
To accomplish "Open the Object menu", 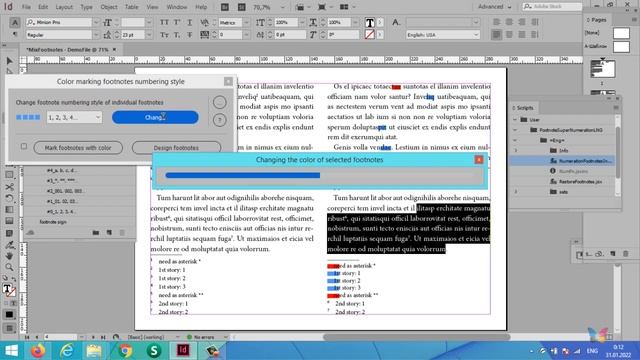I will (109, 7).
